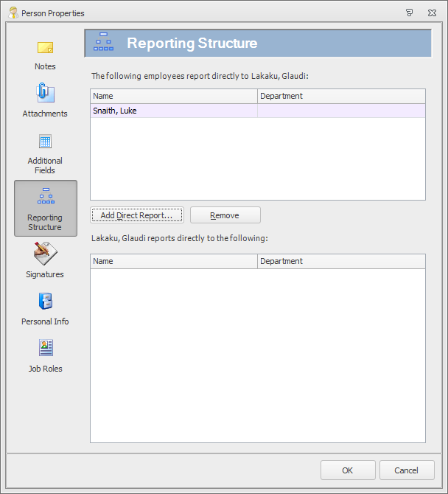The height and width of the screenshot is (494, 448).
Task: Click Name header in reports-to table
Action: point(174,261)
